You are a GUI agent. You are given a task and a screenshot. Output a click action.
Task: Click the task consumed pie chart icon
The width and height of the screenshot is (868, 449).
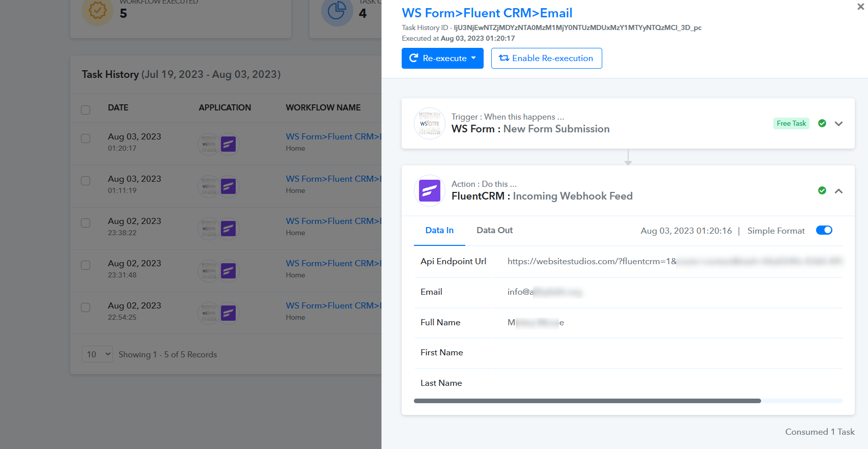pos(337,11)
